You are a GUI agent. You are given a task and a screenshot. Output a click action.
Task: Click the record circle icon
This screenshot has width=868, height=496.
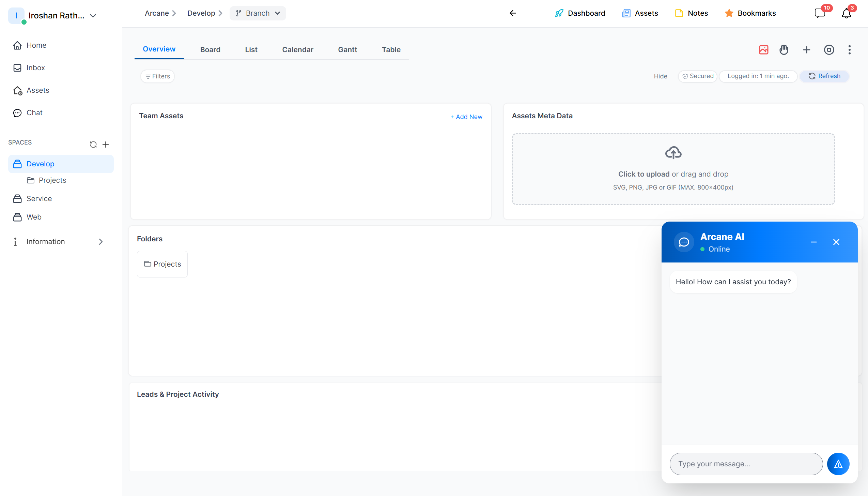(829, 50)
